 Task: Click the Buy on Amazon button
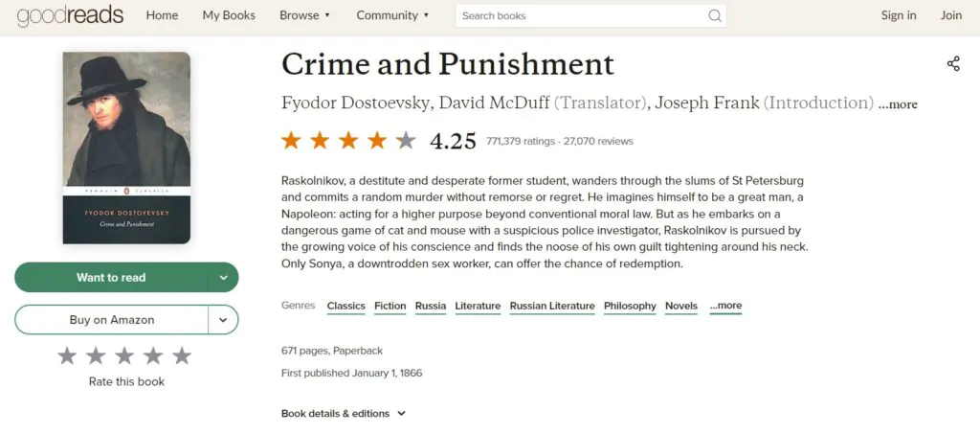(112, 320)
